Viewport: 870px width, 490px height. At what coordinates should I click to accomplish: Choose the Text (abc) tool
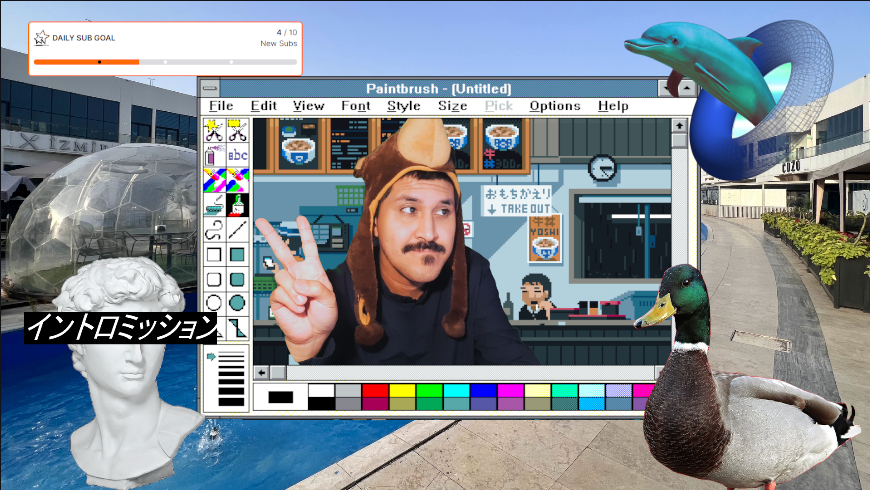[x=238, y=155]
